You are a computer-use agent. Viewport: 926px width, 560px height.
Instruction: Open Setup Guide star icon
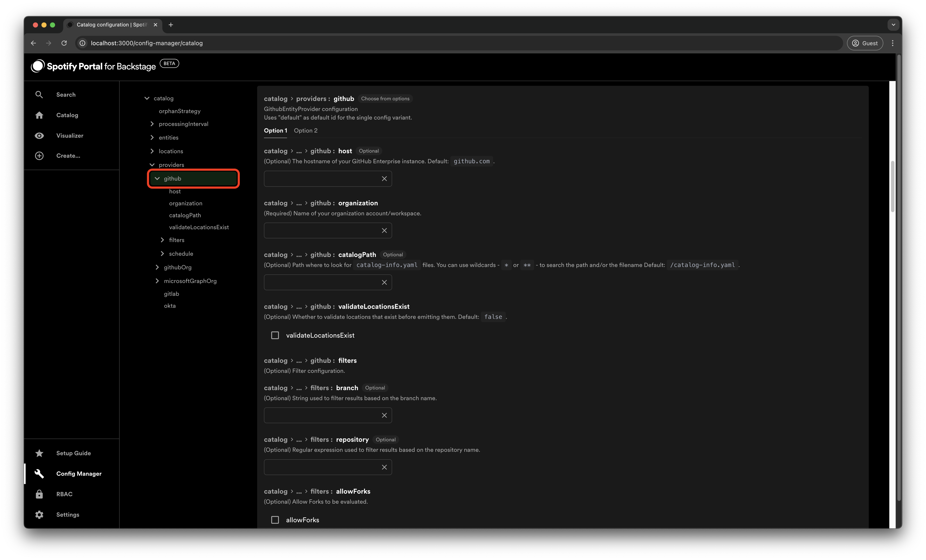click(x=39, y=453)
